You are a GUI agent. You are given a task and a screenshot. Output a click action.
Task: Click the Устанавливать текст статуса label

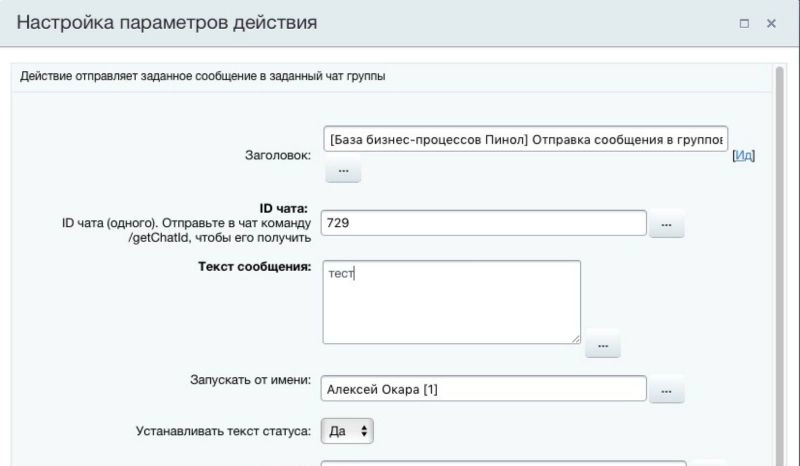coord(223,432)
